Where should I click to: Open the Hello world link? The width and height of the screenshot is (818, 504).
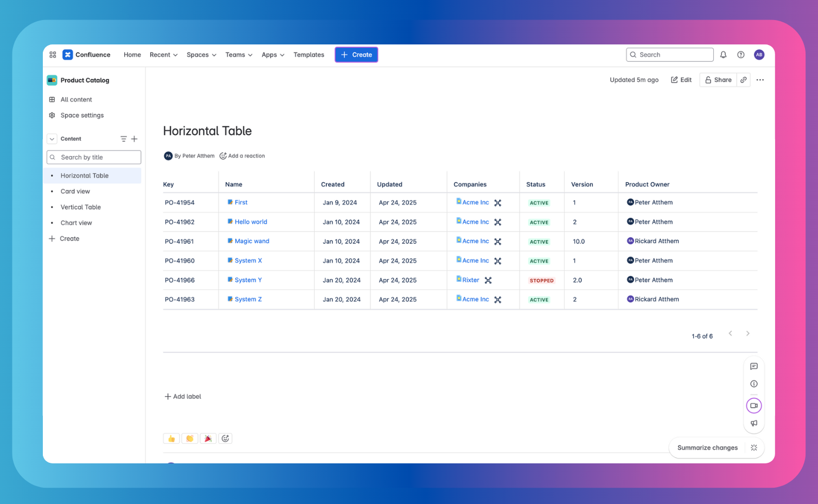coord(251,222)
